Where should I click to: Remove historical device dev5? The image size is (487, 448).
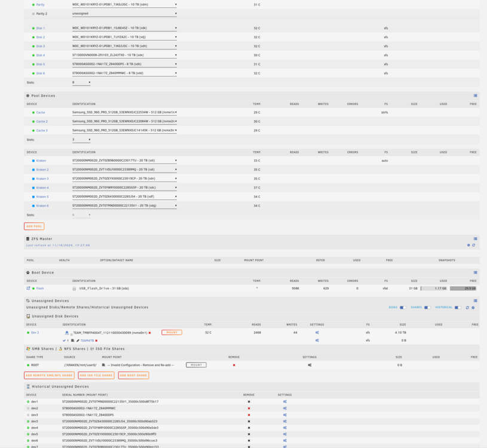(249, 434)
